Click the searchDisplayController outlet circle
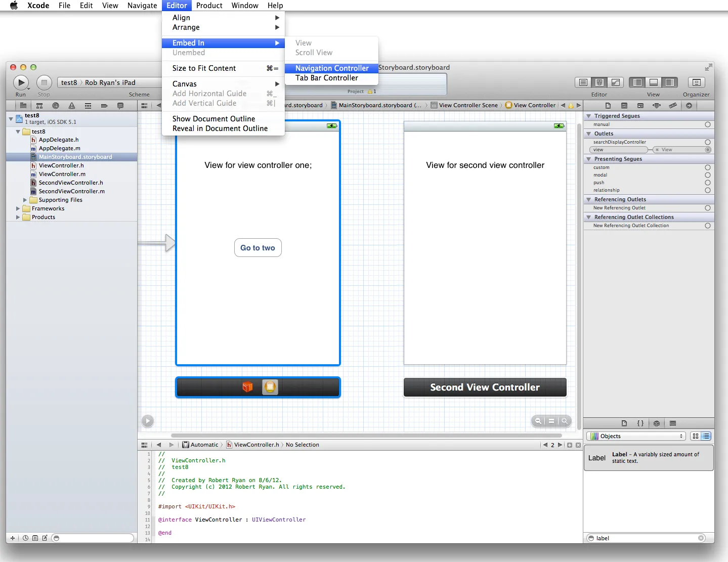Image resolution: width=728 pixels, height=562 pixels. [x=708, y=142]
